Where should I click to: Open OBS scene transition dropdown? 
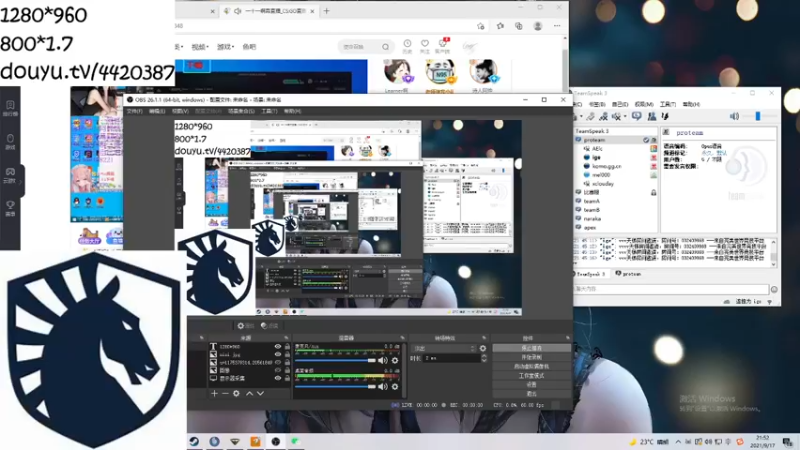point(443,348)
